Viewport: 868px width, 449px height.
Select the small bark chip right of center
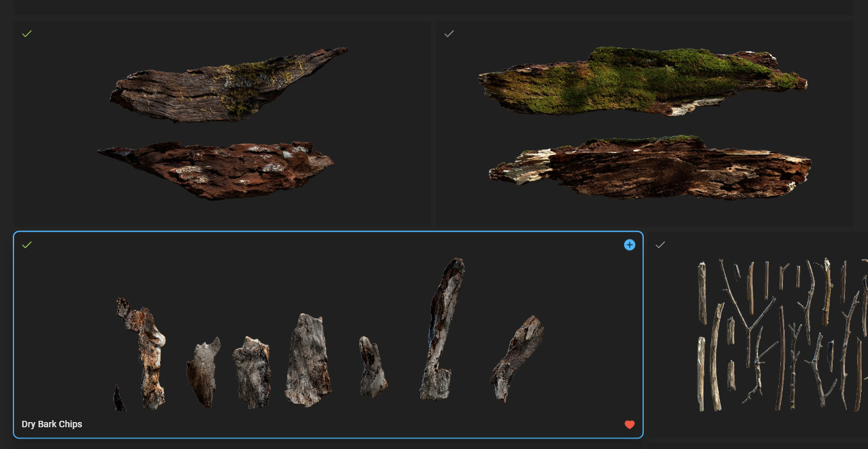point(372,367)
